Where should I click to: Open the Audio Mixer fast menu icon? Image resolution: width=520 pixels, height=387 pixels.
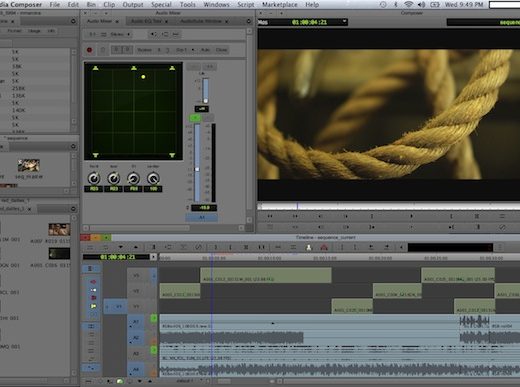tap(249, 21)
